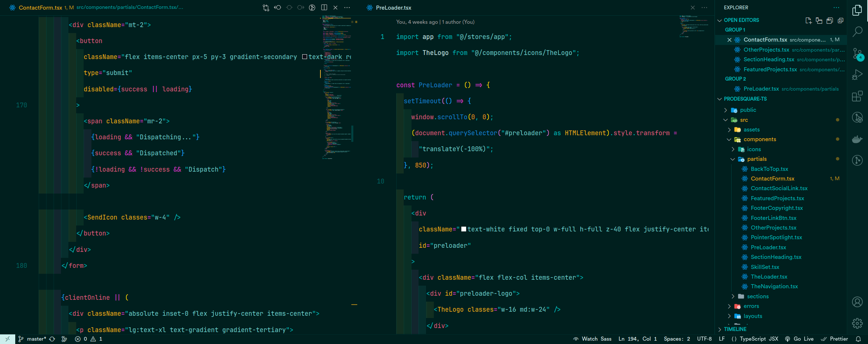868x344 pixels.
Task: Toggle vertical/horizontal editor layout icon
Action: 819,20
